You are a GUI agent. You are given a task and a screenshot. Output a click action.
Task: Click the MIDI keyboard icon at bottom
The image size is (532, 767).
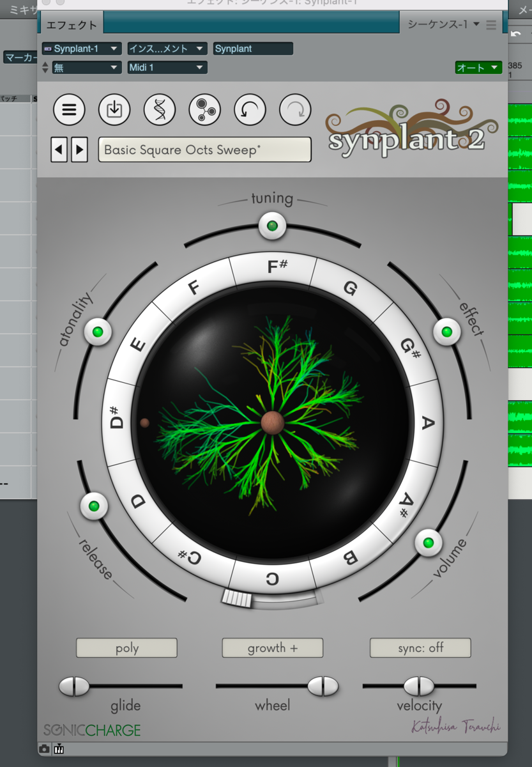[59, 749]
